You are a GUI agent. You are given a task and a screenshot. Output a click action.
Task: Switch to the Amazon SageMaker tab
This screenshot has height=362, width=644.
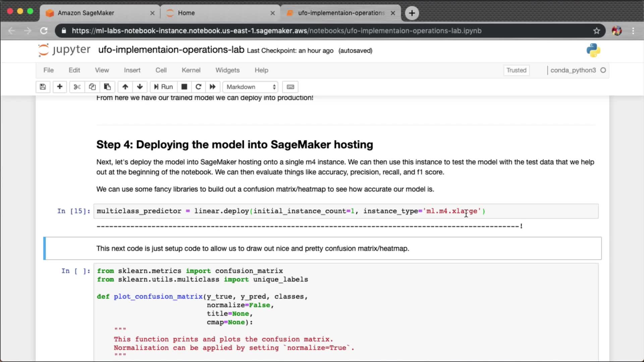click(86, 13)
